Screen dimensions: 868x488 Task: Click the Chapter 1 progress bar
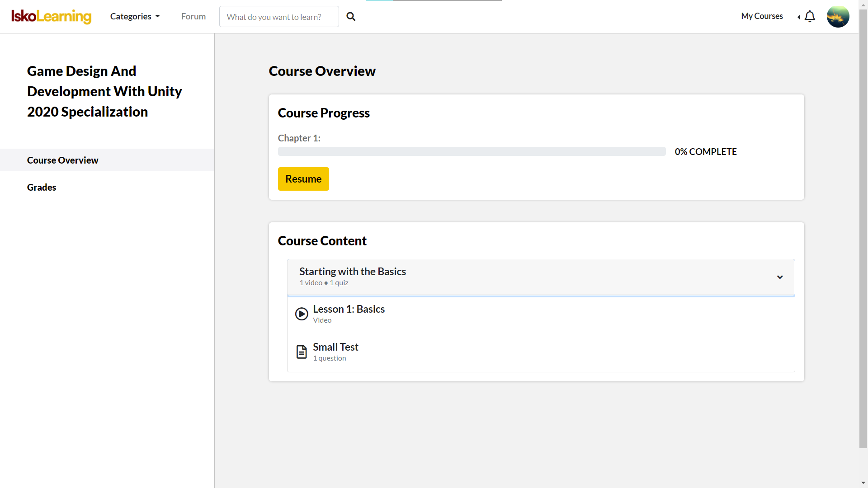[472, 151]
